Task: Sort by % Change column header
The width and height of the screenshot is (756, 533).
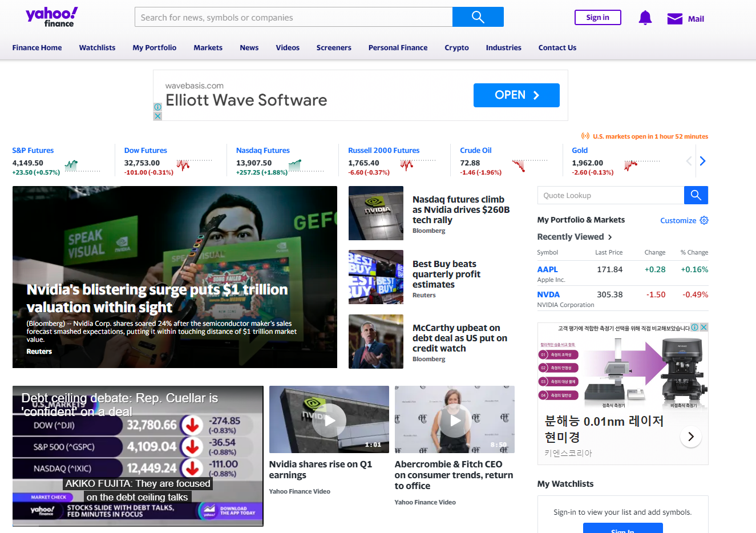Action: [x=694, y=252]
